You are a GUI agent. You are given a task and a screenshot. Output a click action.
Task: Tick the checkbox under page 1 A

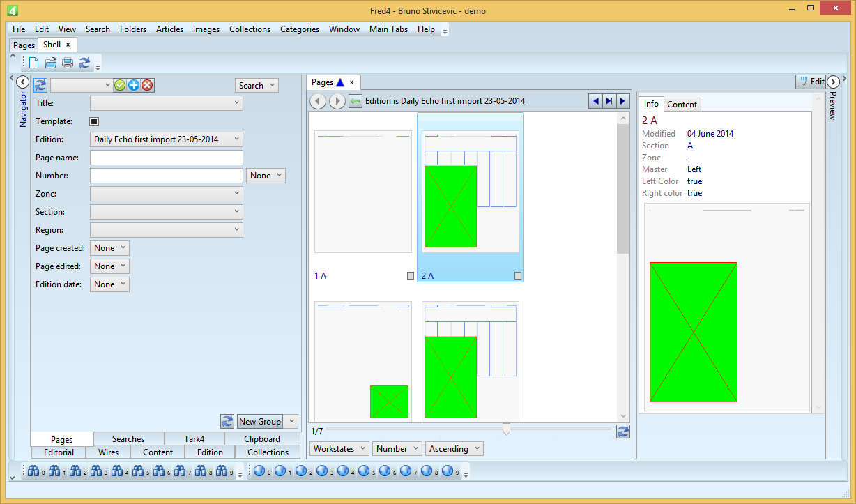click(x=411, y=276)
